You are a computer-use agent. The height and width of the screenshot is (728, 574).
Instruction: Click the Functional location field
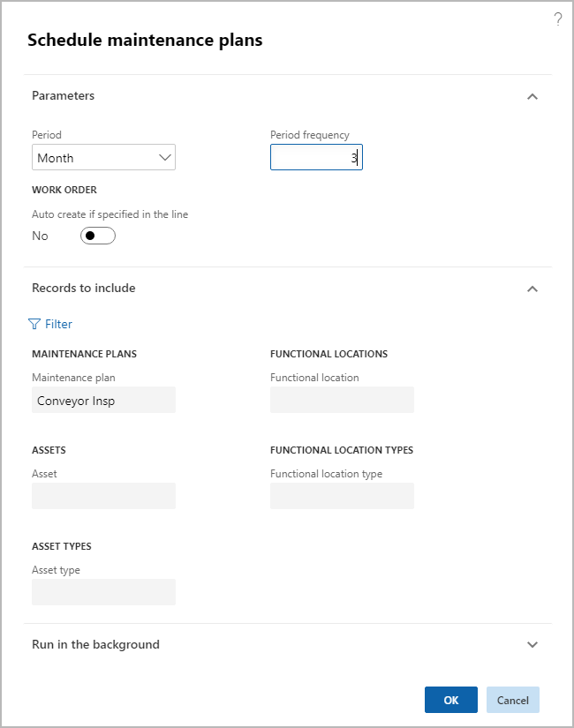pos(342,400)
